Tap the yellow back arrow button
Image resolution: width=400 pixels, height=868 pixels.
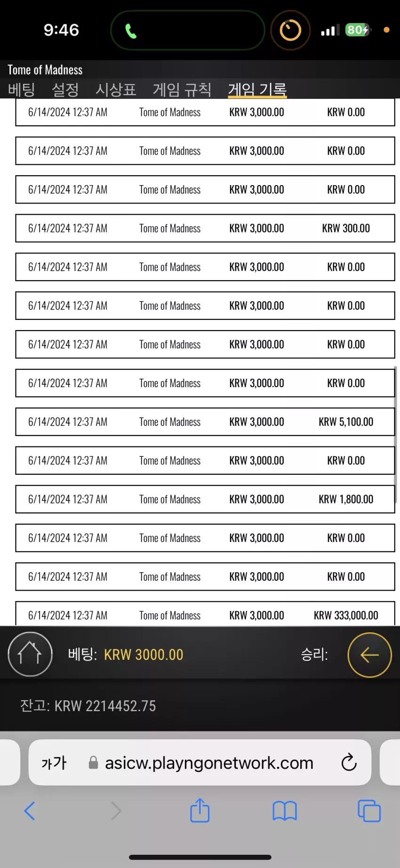click(x=369, y=655)
